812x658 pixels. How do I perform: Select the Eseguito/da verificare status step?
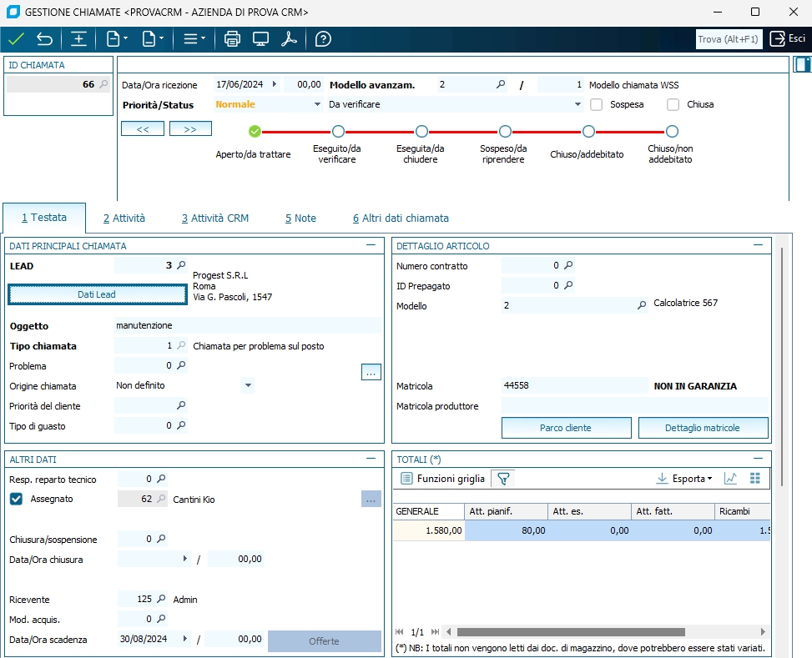338,132
